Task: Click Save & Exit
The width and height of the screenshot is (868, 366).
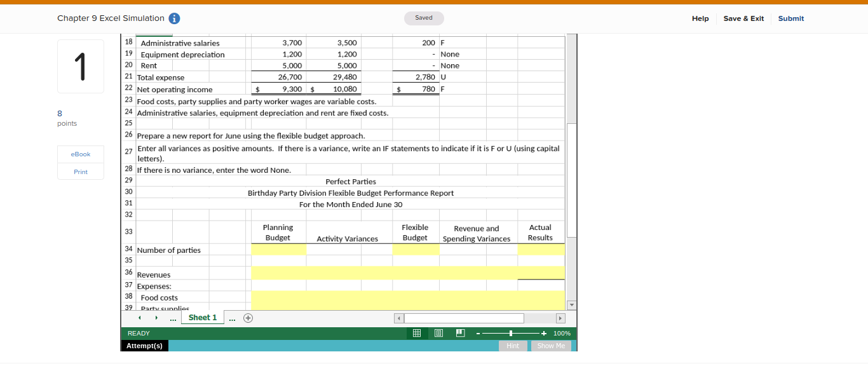Action: 743,18
